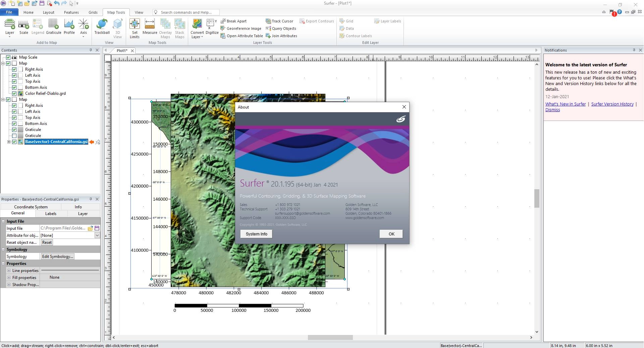Toggle Base(vector)-CentralCalifornia.gsi visibility checkbox

[14, 142]
